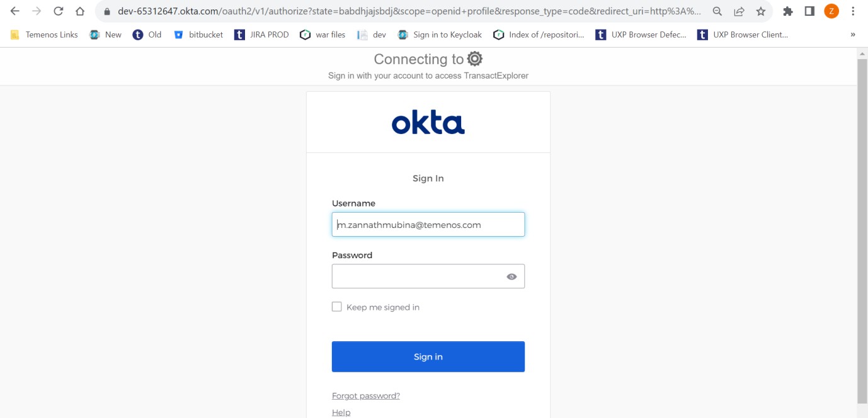Click the share this page icon
Screen dimensions: 868x418
739,11
